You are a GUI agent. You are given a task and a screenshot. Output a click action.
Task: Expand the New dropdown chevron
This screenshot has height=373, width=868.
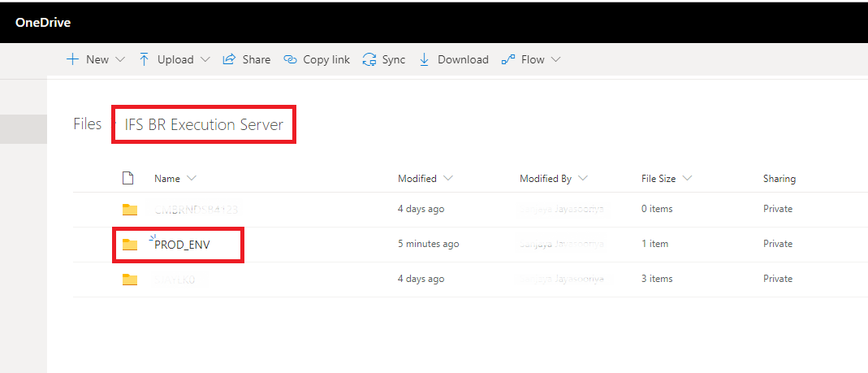click(x=121, y=59)
